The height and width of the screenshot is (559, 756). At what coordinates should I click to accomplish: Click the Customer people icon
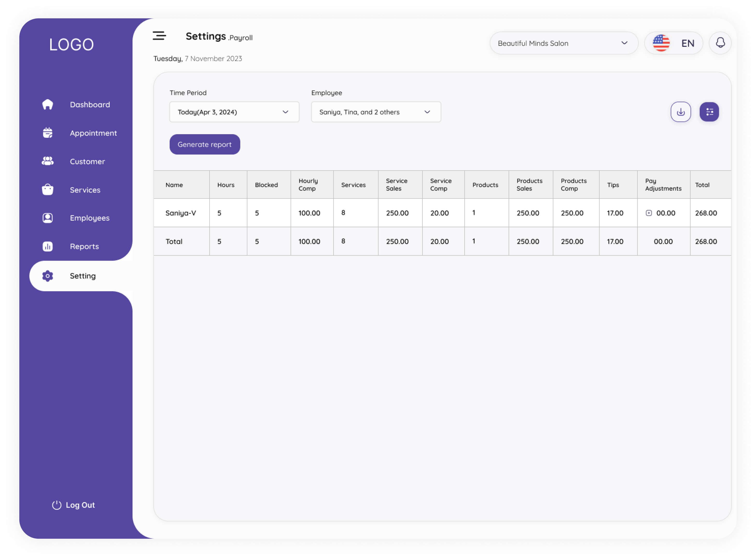point(48,161)
